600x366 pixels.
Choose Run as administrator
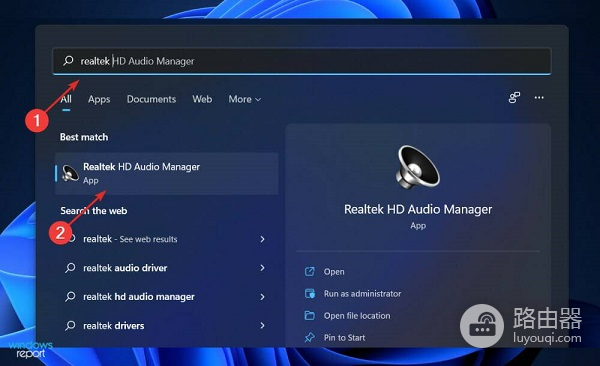pyautogui.click(x=362, y=294)
